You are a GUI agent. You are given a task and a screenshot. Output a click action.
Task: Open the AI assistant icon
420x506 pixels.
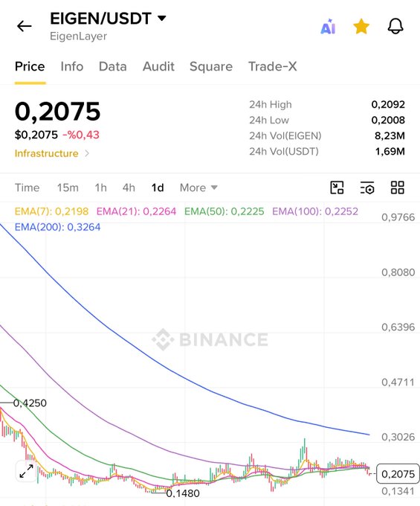328,27
